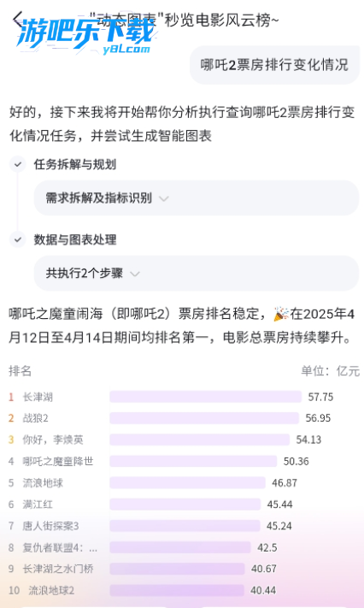Click the 游吧乐下载 watermark logo

point(85,34)
